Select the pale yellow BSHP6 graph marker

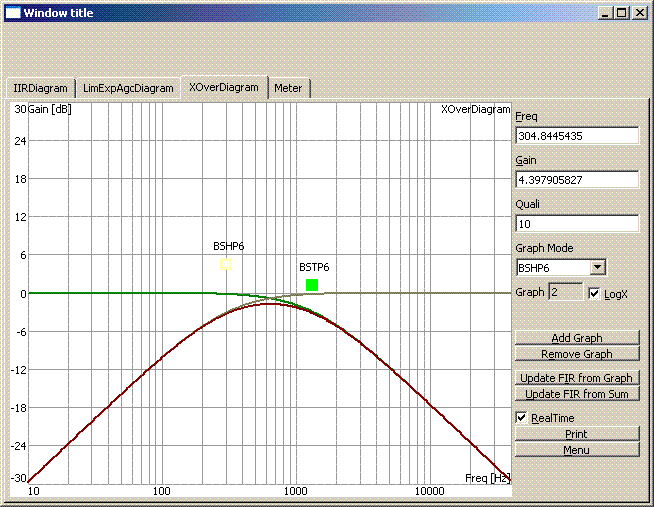coord(226,264)
